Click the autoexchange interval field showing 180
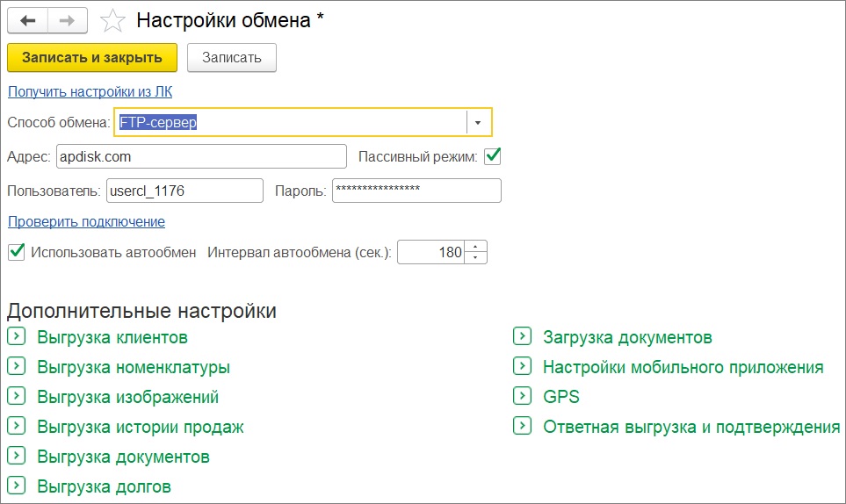Screen dimensions: 846x504 coord(431,252)
